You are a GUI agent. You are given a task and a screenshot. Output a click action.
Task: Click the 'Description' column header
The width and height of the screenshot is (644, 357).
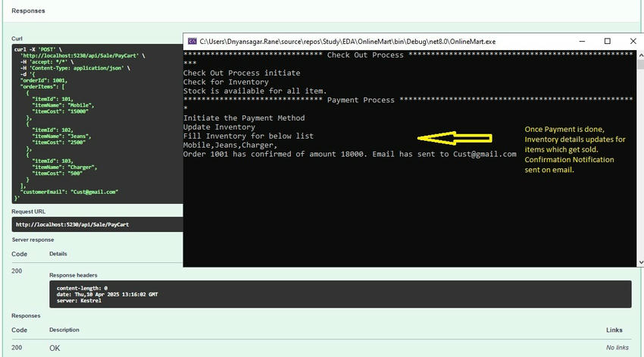[x=64, y=330]
